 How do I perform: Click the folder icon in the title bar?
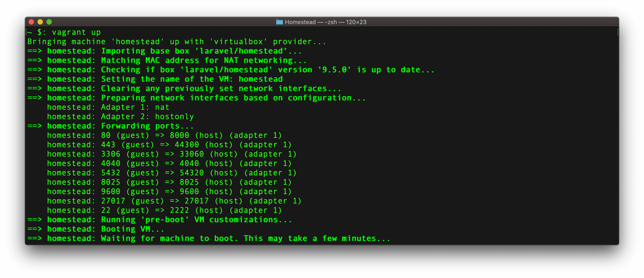(x=279, y=22)
